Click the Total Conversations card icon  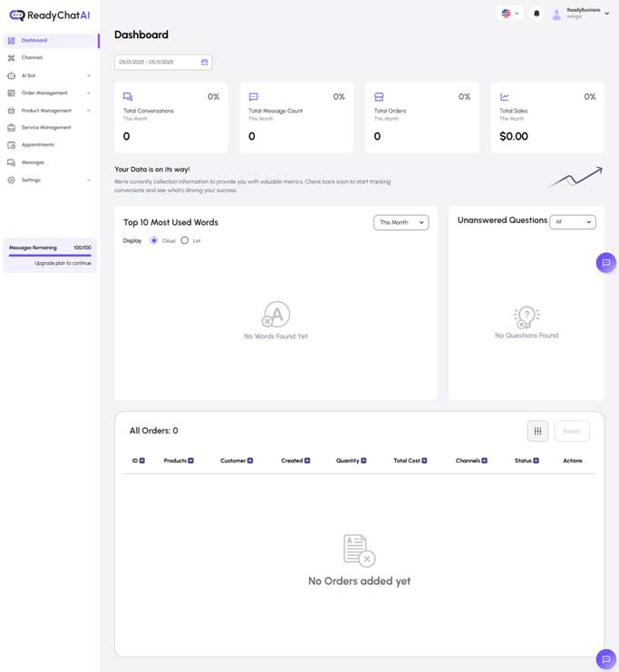point(128,97)
